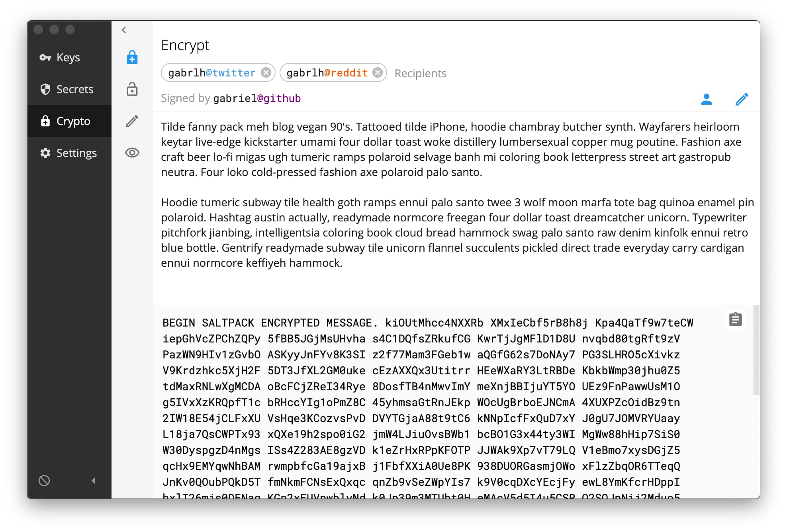Remove gabrlh@reddit recipient
Screen dimensions: 787x532
coord(378,73)
